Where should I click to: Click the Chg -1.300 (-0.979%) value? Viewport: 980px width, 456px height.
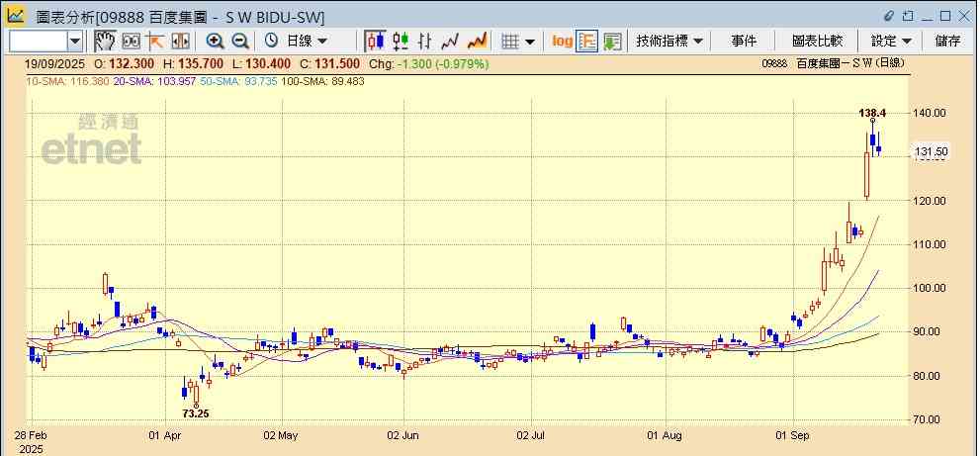pos(429,64)
